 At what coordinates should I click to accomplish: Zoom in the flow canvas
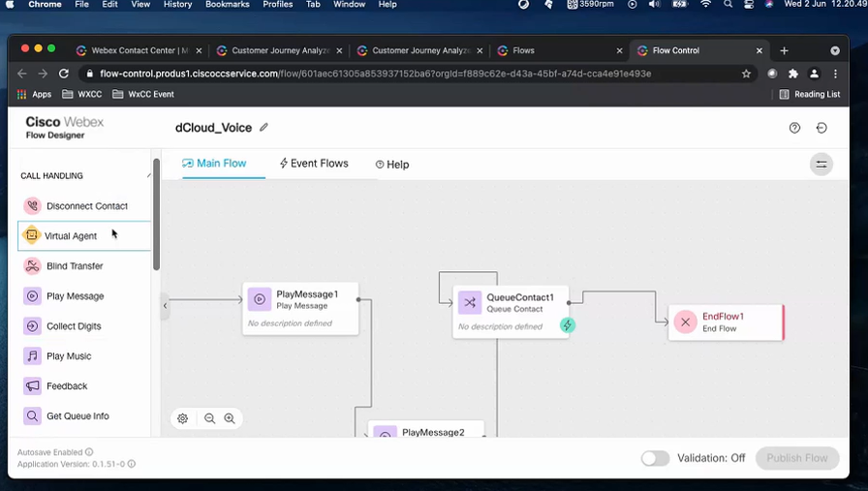[230, 418]
